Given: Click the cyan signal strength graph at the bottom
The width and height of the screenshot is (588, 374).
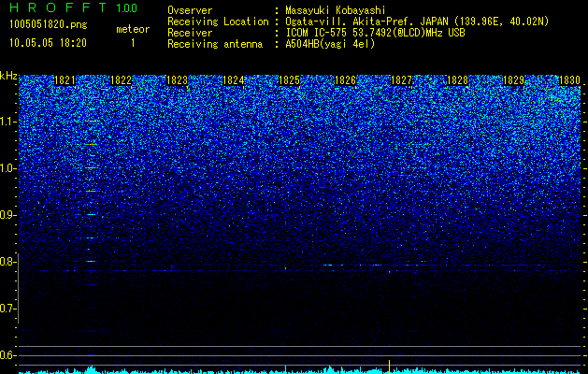Looking at the screenshot, I should click(300, 370).
